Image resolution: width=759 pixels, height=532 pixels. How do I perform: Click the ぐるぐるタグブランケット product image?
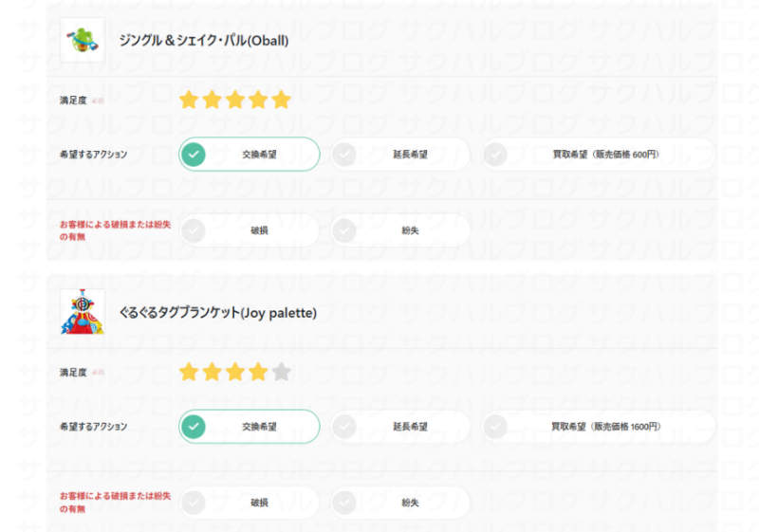coord(82,312)
